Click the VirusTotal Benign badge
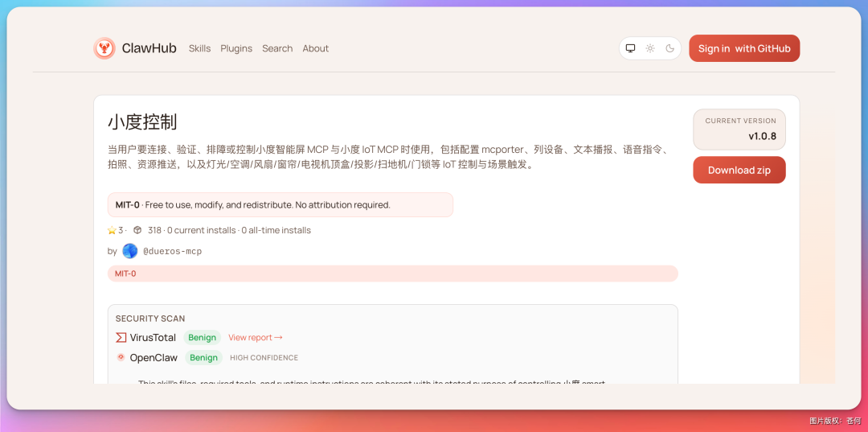 (202, 337)
